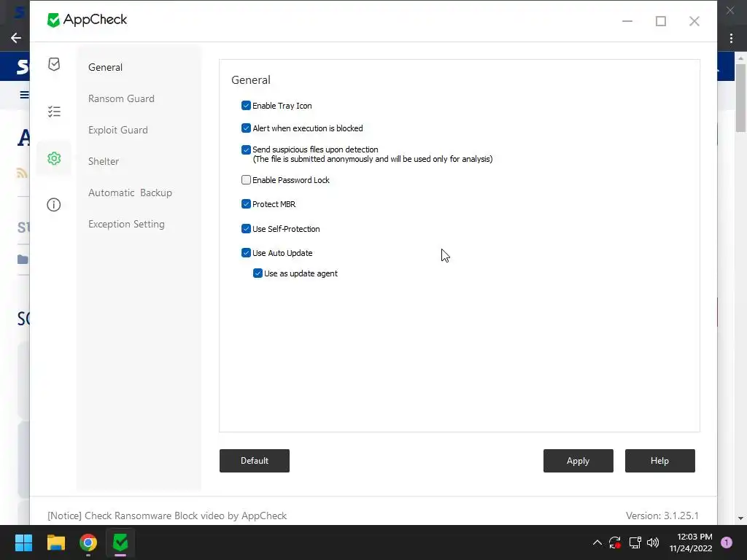Open the Ransom Guard settings
The image size is (747, 560).
coord(121,98)
